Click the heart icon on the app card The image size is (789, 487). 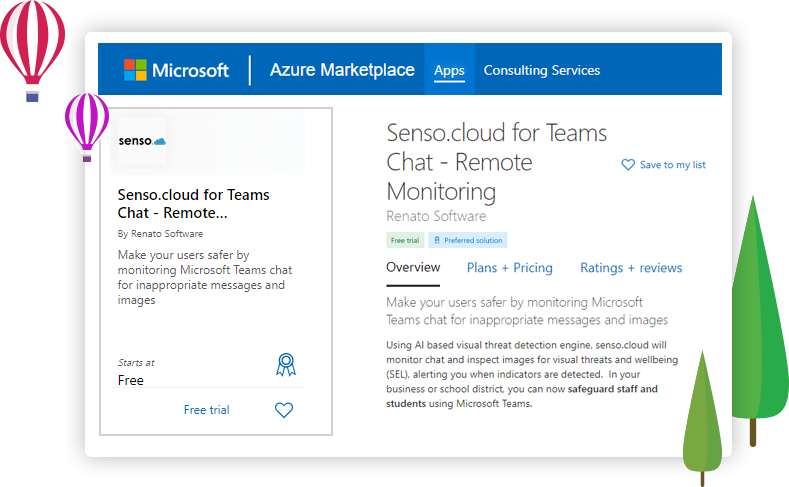click(x=284, y=410)
